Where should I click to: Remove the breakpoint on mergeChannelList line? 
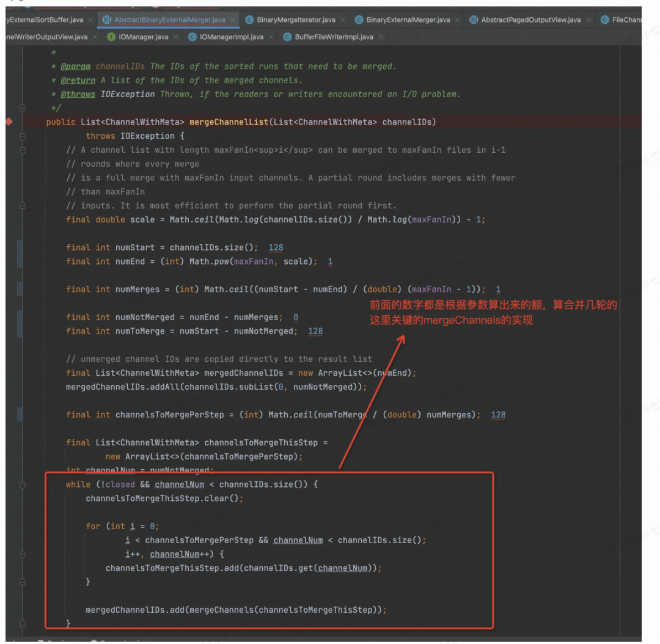pyautogui.click(x=9, y=122)
